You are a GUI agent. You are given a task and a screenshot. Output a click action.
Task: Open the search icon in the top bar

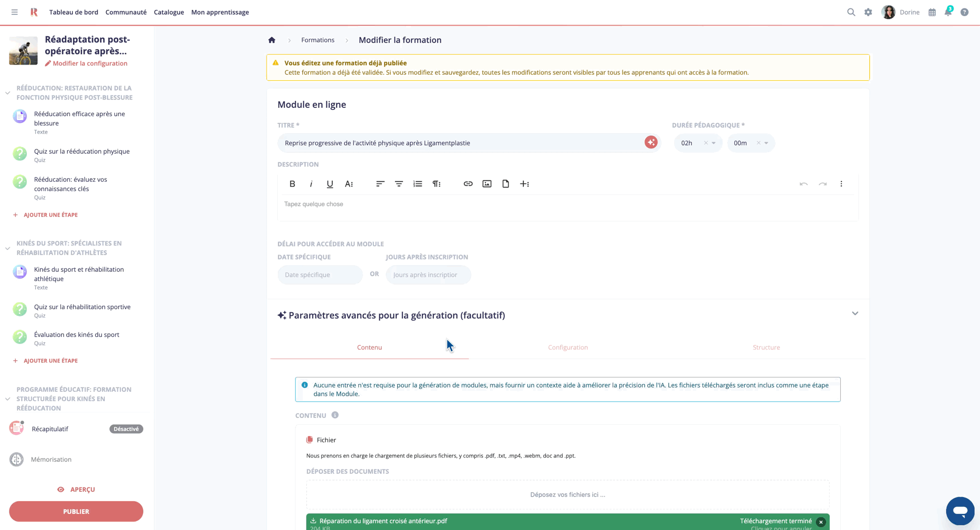coord(851,12)
